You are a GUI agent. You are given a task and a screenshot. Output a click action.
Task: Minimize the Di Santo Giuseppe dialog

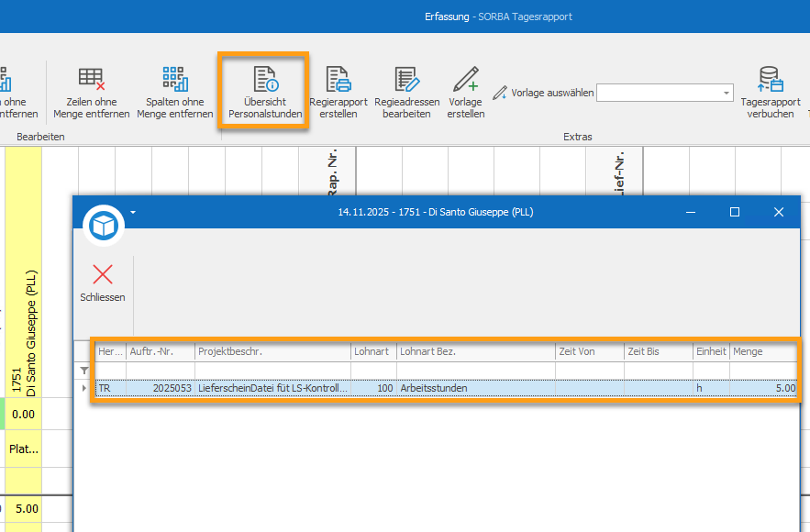tap(690, 212)
